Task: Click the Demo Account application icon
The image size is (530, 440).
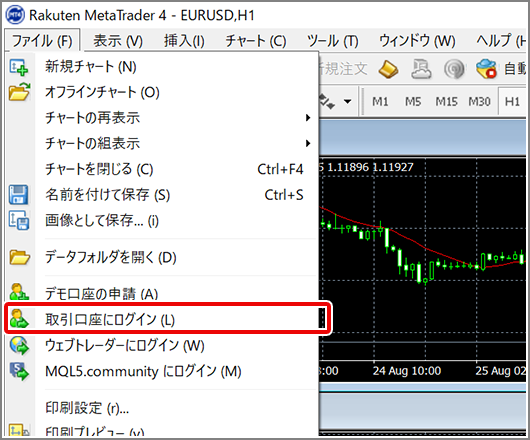Action: click(x=19, y=292)
